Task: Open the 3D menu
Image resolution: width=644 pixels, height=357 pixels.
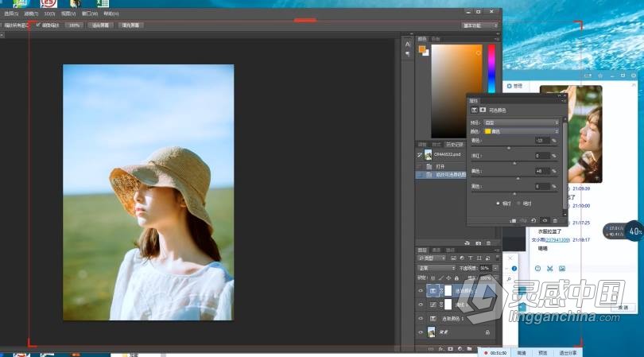Action: tap(50, 14)
